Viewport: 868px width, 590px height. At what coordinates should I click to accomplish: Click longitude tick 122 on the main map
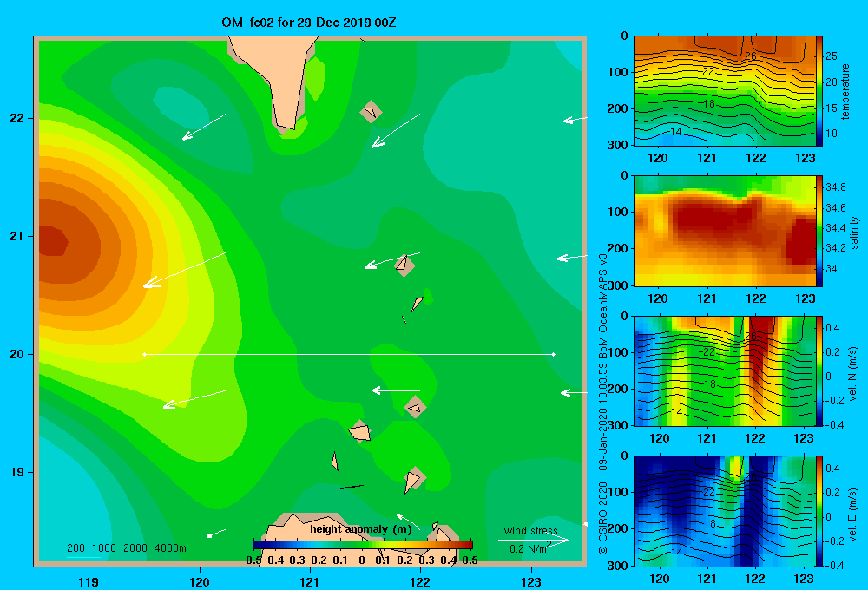(x=420, y=581)
